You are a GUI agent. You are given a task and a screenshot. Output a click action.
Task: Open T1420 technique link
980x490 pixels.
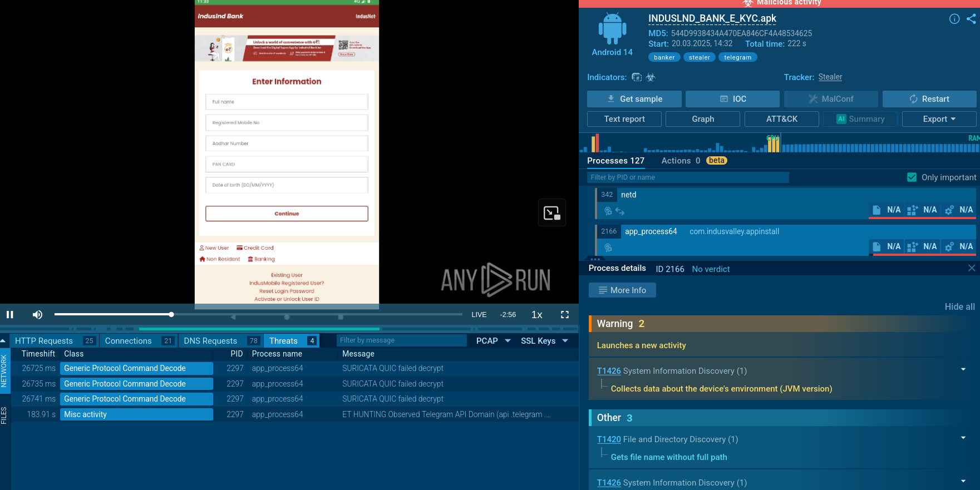609,439
